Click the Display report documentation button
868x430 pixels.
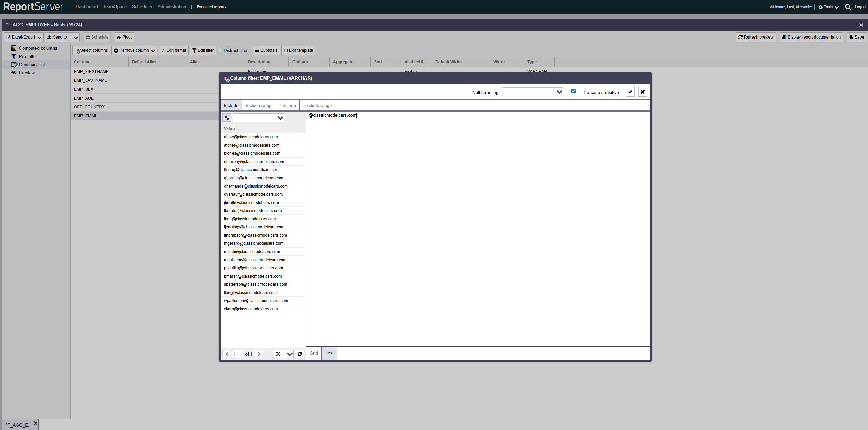tap(811, 37)
